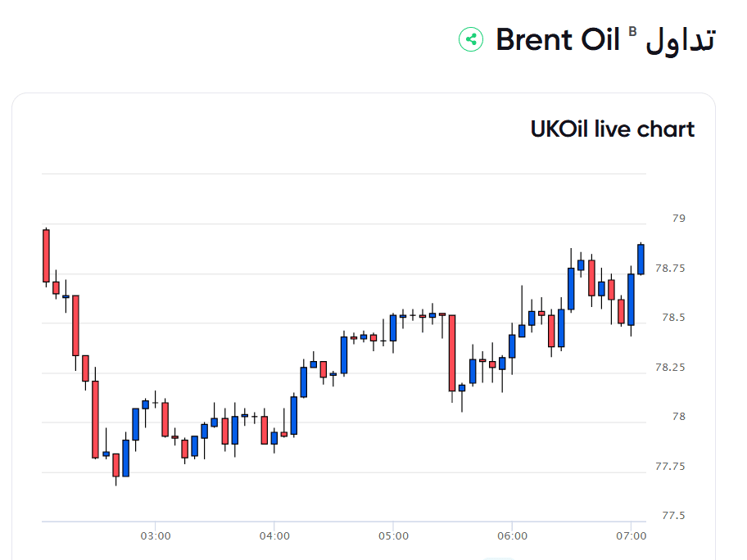Click the 78 price axis label
This screenshot has height=560, width=747.
tap(679, 417)
